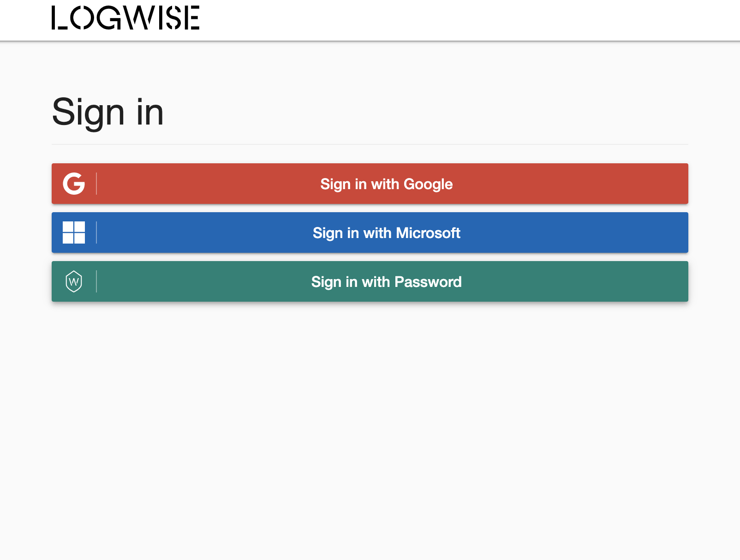This screenshot has height=560, width=740.
Task: Select the red Google sign-in bar
Action: 554,184
